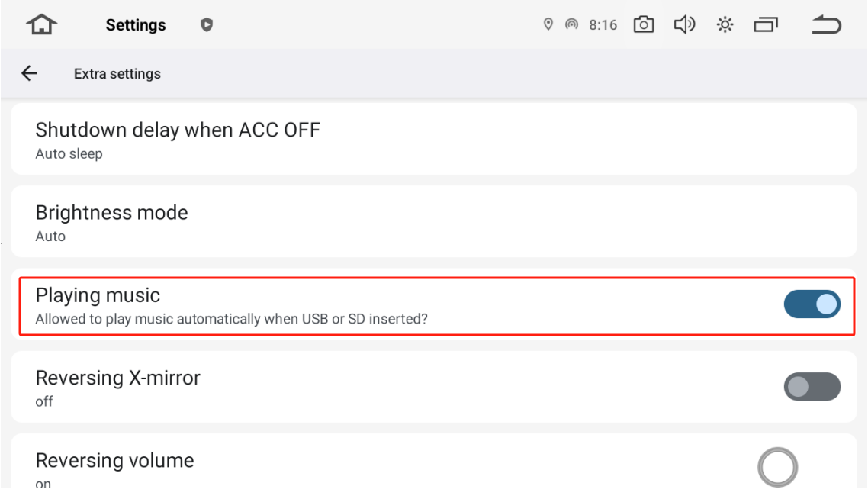This screenshot has width=868, height=499.
Task: Show recent apps with stacked windows icon
Action: tap(766, 24)
